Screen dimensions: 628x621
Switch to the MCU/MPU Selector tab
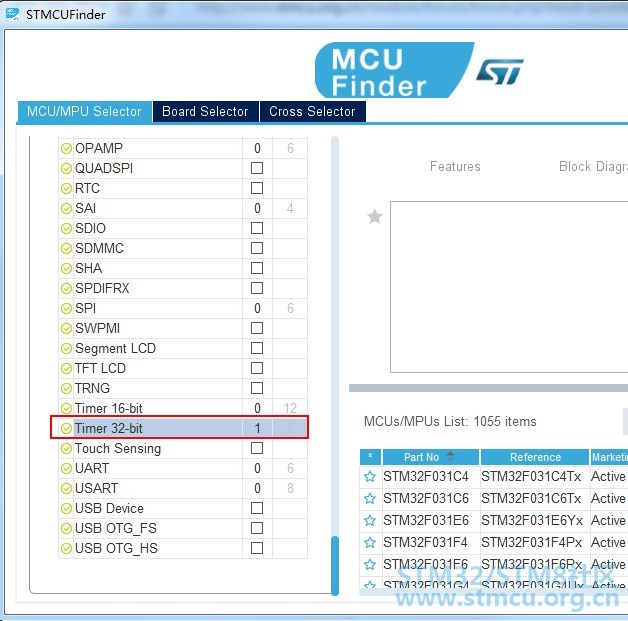coord(84,111)
